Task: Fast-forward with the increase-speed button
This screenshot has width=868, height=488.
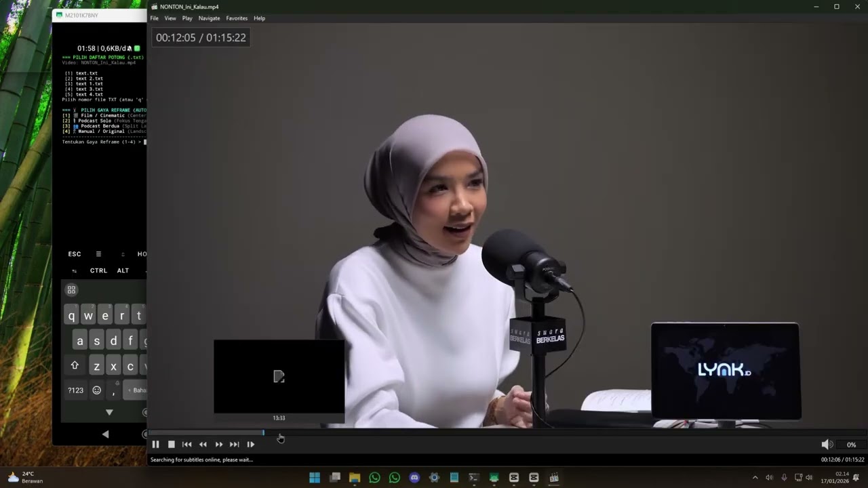Action: coord(218,445)
